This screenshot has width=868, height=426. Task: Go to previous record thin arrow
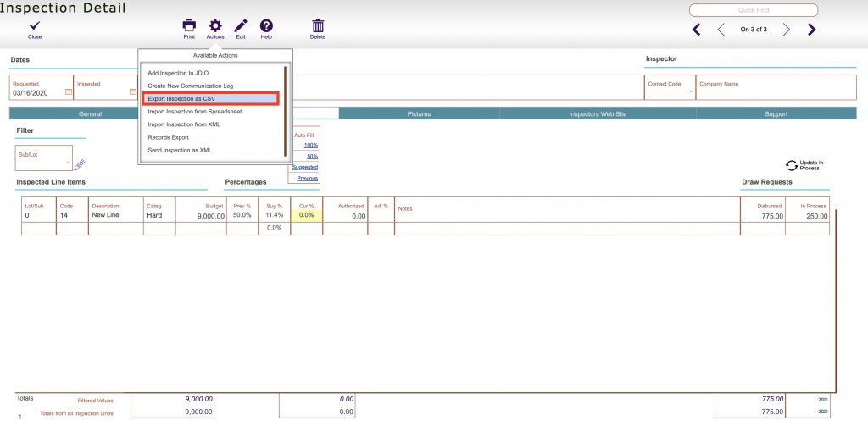pyautogui.click(x=721, y=30)
